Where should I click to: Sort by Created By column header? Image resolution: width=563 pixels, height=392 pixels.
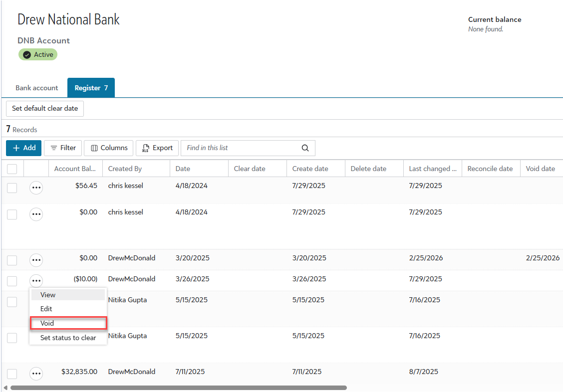pos(125,169)
